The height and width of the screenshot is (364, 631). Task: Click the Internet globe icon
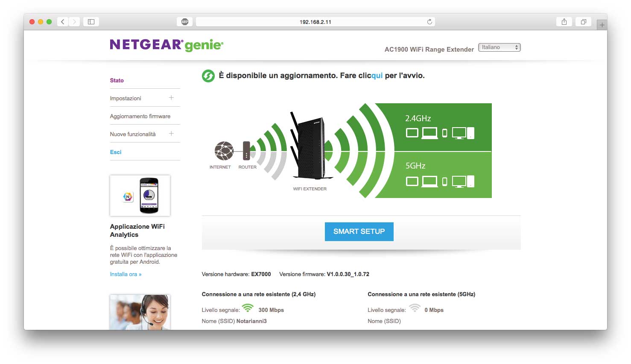(x=224, y=151)
